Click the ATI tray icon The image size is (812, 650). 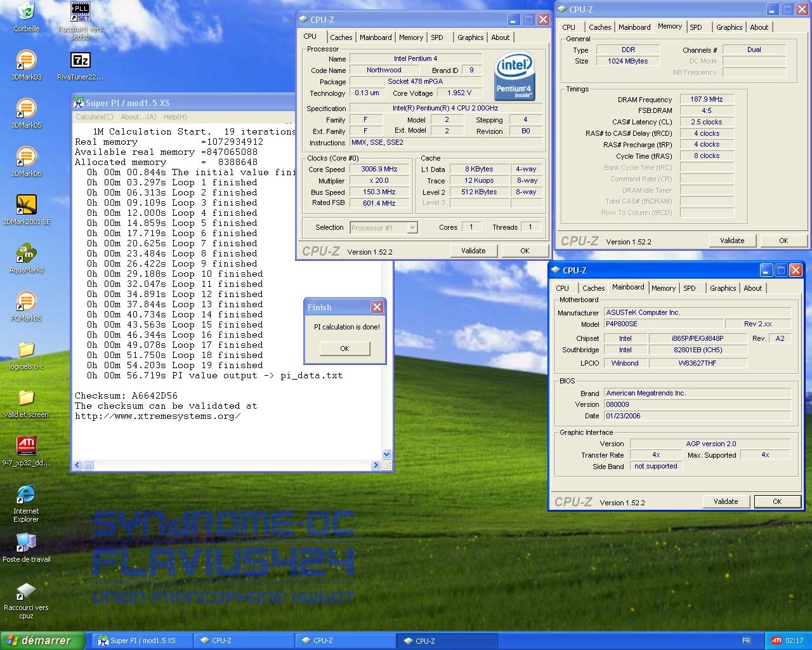[x=776, y=640]
